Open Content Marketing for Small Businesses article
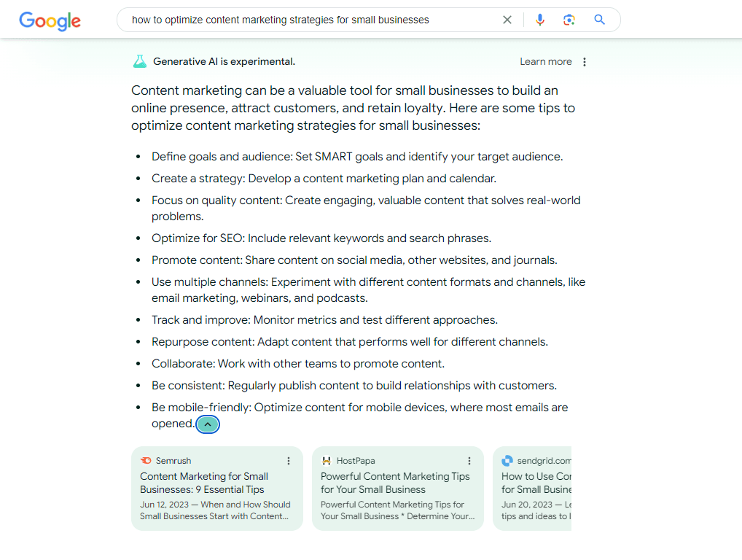The width and height of the screenshot is (742, 560). pos(204,483)
